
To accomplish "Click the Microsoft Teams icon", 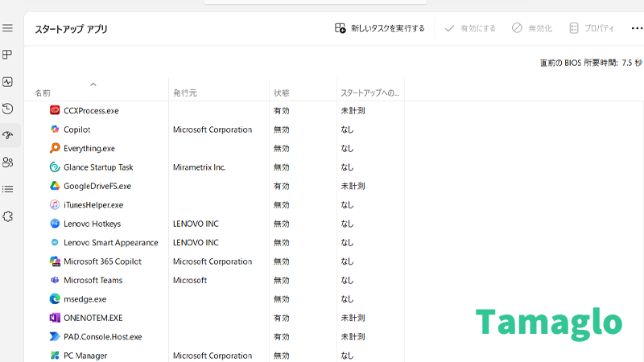I will click(x=55, y=280).
